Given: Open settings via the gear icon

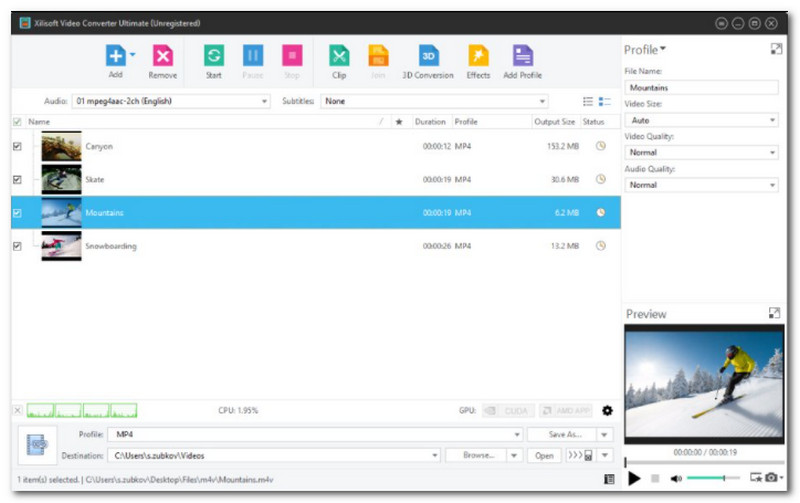Looking at the screenshot, I should (x=607, y=410).
